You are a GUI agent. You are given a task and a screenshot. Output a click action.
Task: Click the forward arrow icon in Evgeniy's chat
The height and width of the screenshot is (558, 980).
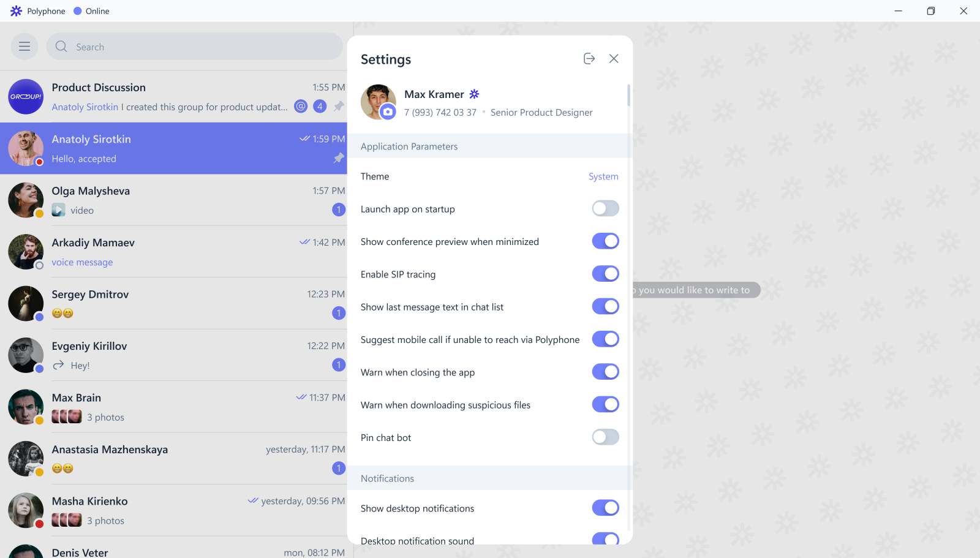pyautogui.click(x=59, y=366)
